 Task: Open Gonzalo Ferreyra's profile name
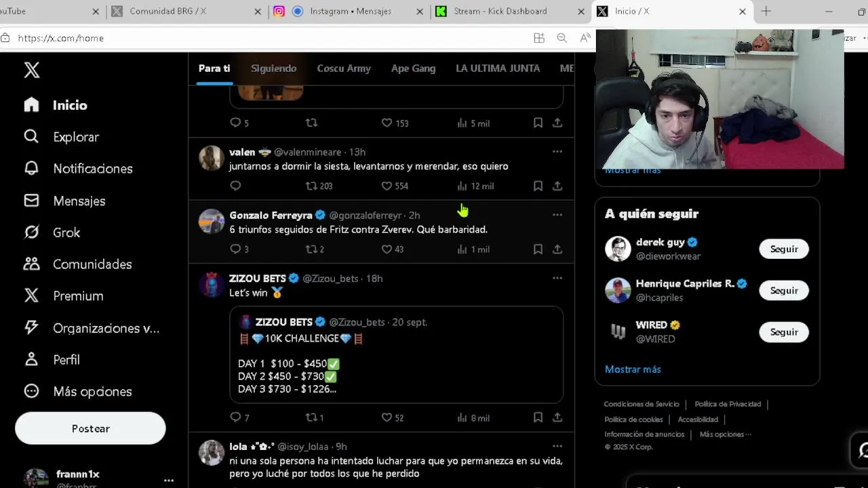click(x=271, y=215)
